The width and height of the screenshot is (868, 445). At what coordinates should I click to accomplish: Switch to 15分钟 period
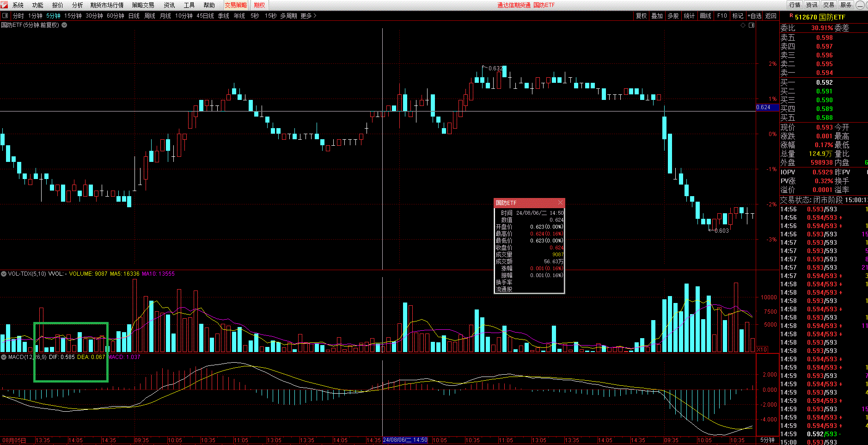click(73, 16)
